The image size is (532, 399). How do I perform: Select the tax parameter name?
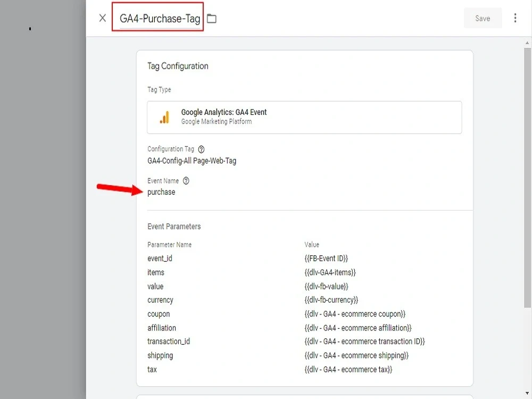[x=152, y=370]
